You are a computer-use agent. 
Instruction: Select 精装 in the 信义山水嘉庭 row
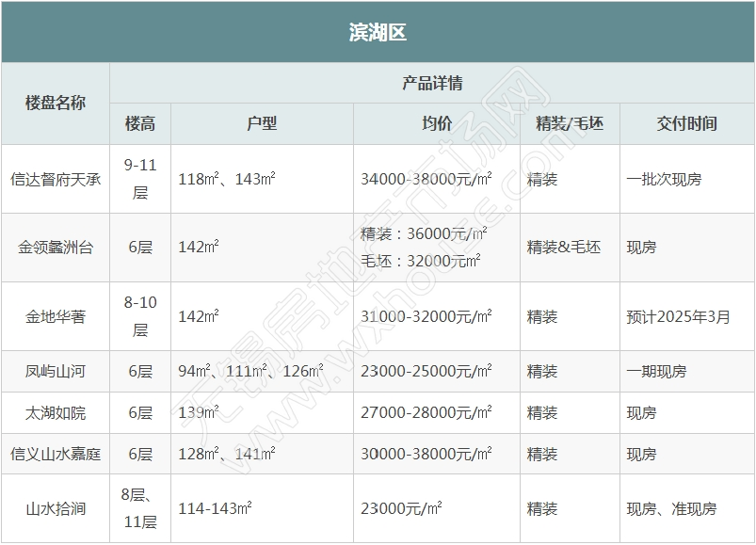coord(542,454)
